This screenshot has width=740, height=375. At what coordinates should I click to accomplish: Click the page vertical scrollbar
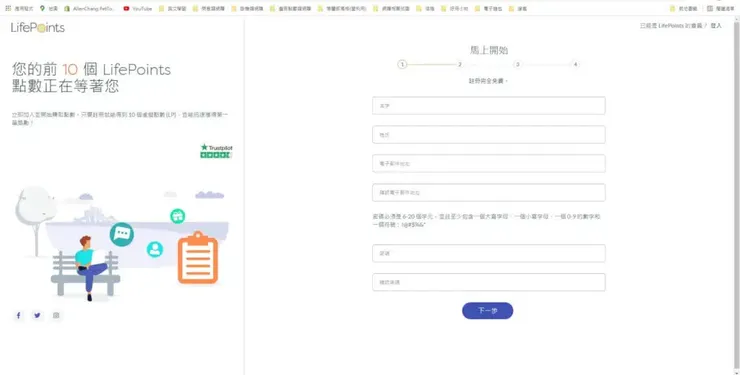(x=737, y=196)
